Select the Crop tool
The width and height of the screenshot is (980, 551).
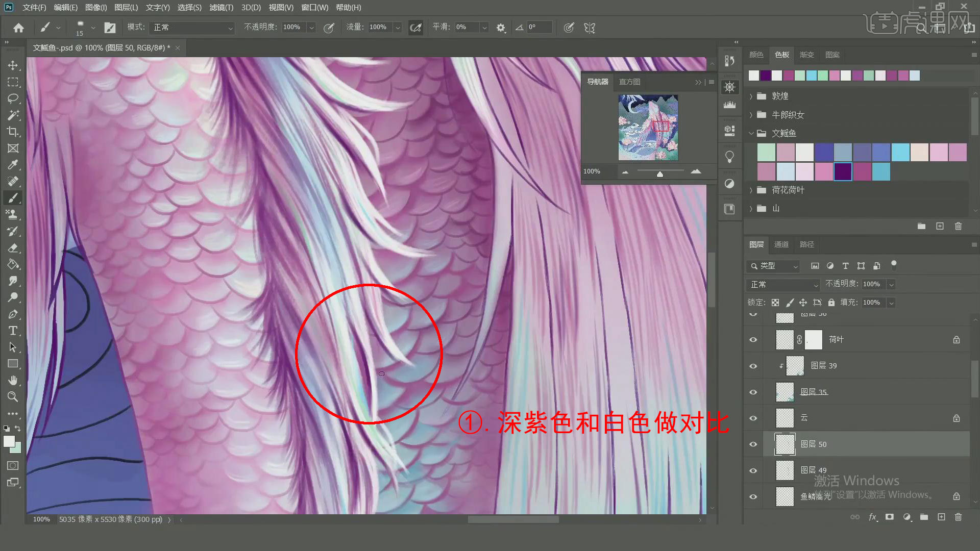[x=13, y=132]
